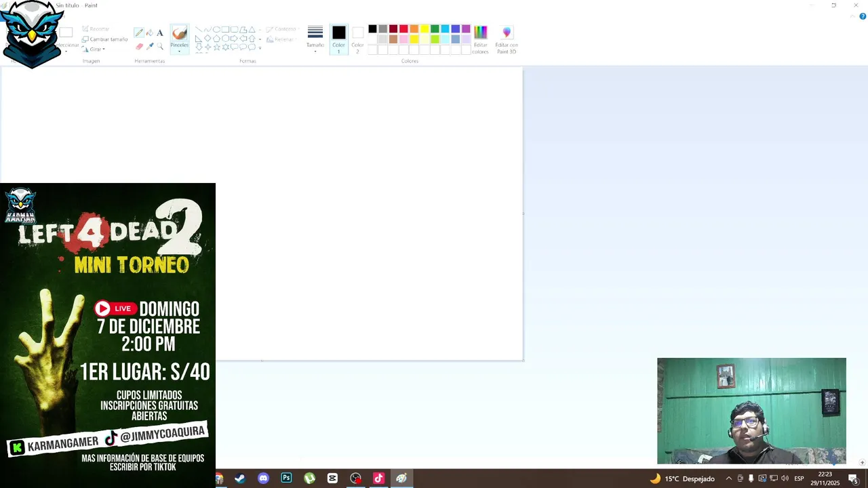The width and height of the screenshot is (868, 488).
Task: Pick the dark red color swatch
Action: pyautogui.click(x=393, y=28)
